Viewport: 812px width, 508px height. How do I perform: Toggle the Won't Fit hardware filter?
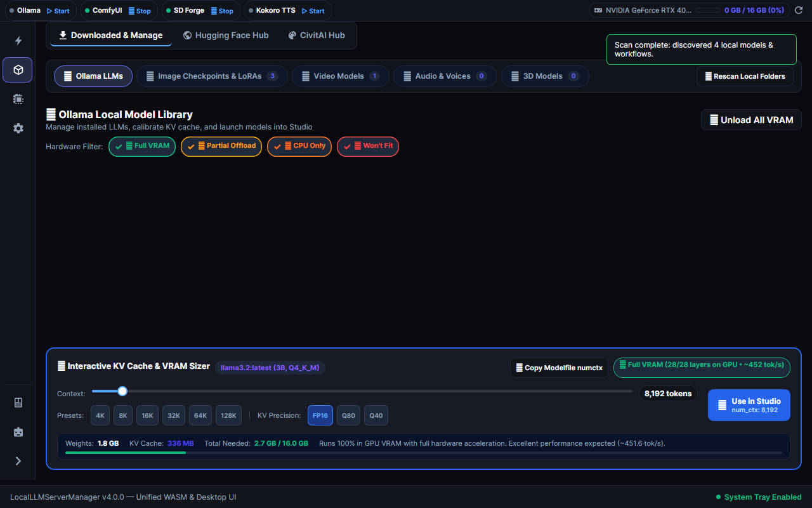click(368, 147)
